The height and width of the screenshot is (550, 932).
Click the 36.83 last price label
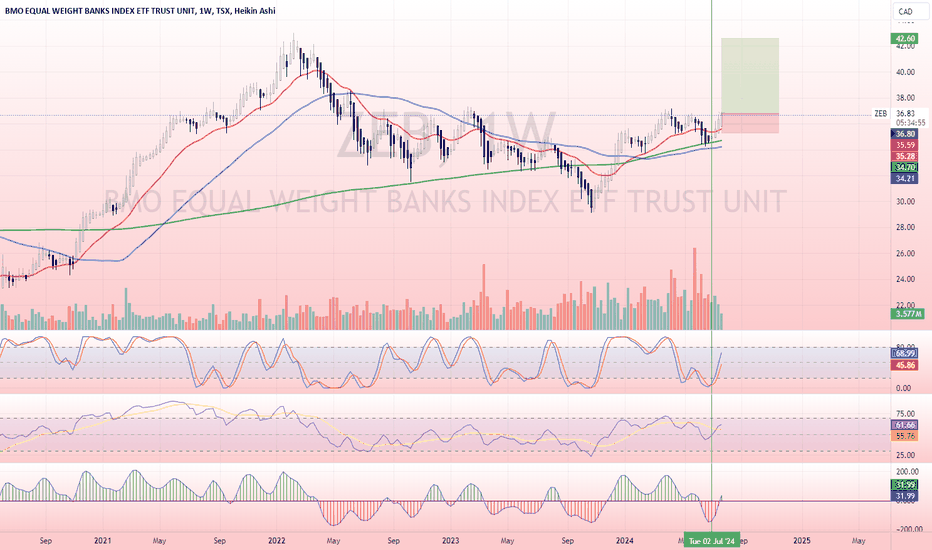(905, 114)
